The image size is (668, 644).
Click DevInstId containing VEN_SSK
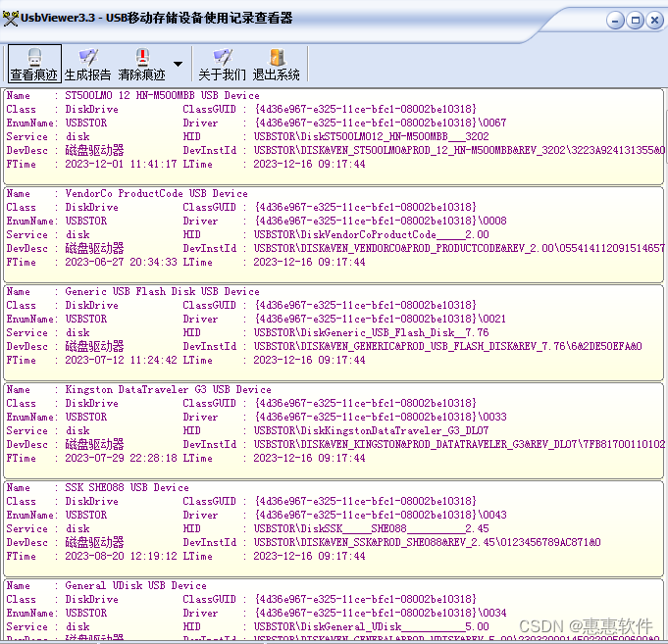(x=428, y=542)
